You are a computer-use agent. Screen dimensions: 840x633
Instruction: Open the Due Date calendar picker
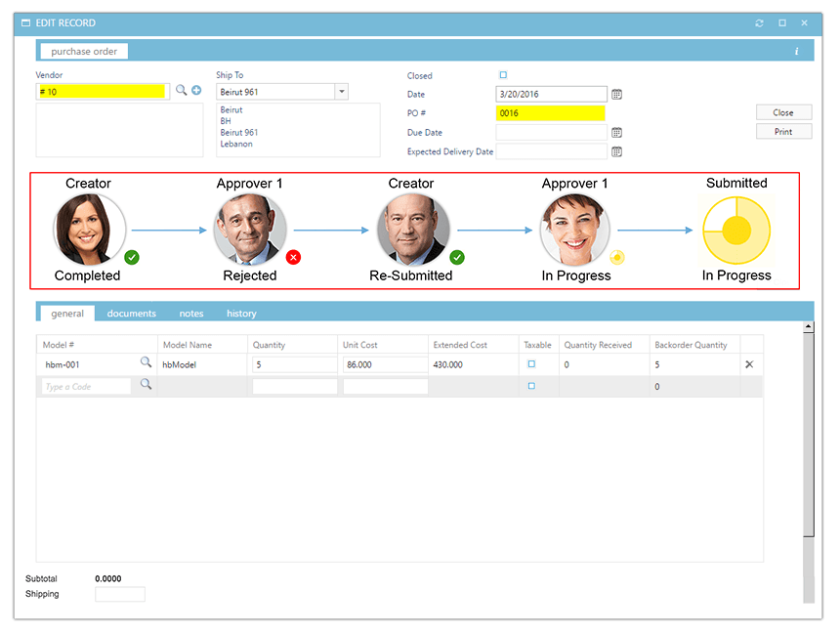tap(616, 132)
